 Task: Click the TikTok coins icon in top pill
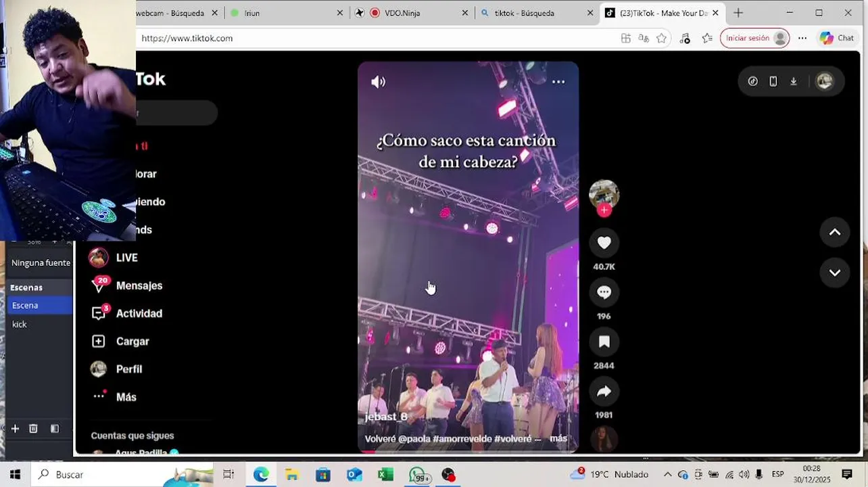[x=752, y=81]
